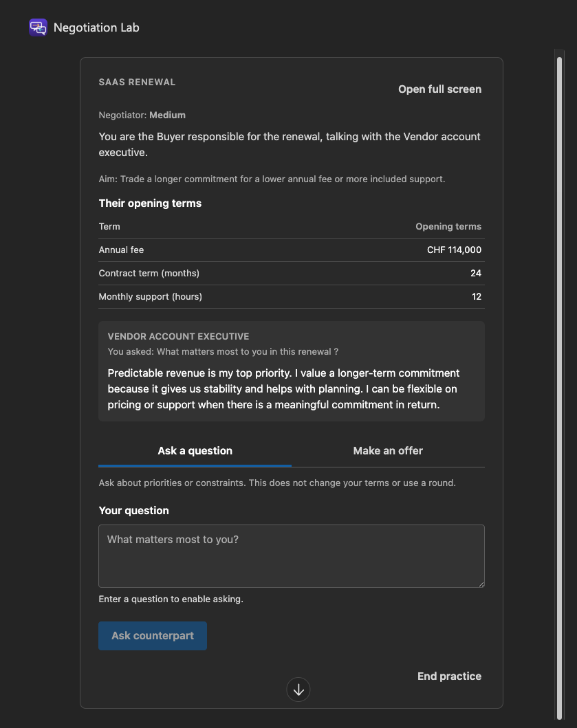The height and width of the screenshot is (728, 577).
Task: Click the page vertical scrollbar
Action: (559, 388)
